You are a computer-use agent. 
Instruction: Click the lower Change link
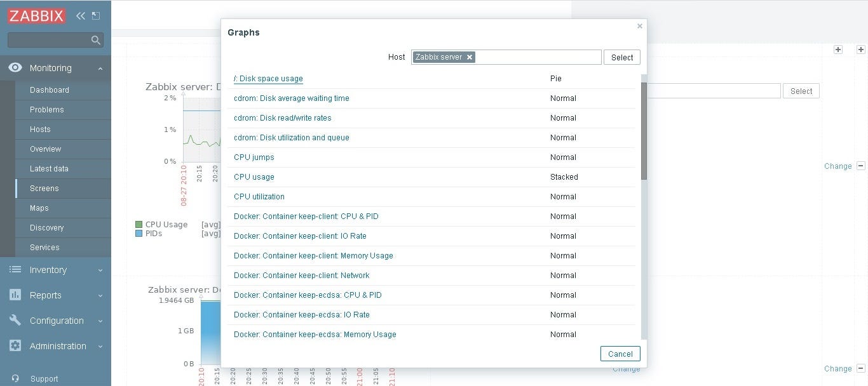click(838, 368)
